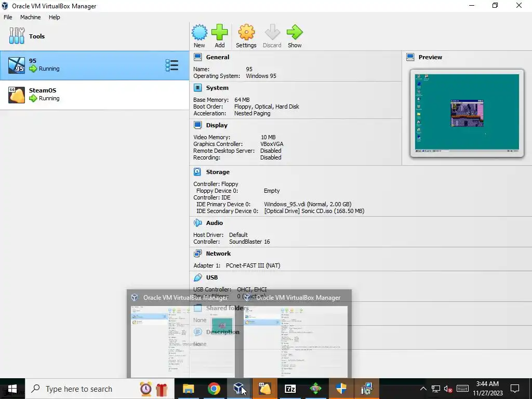Open File Explorer from the taskbar
This screenshot has height=399, width=532.
(x=188, y=389)
